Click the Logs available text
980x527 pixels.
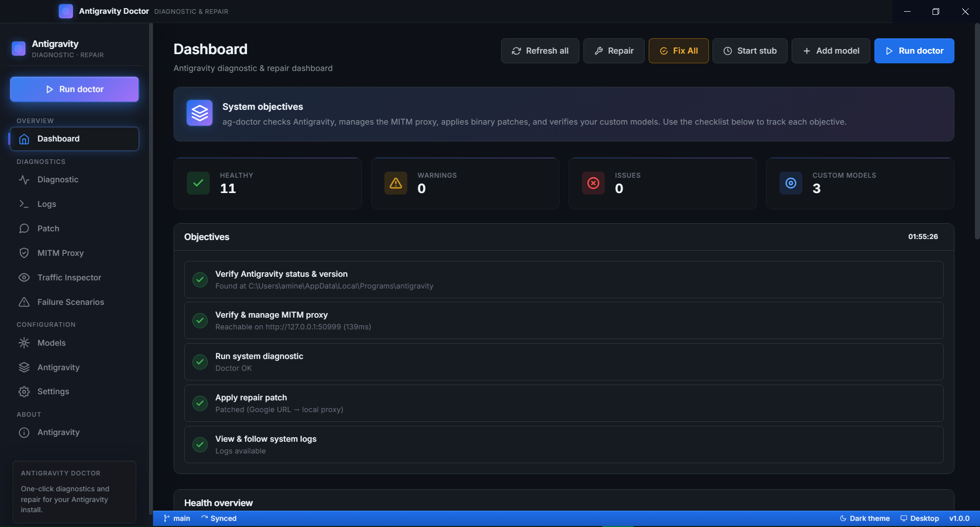[x=240, y=451]
